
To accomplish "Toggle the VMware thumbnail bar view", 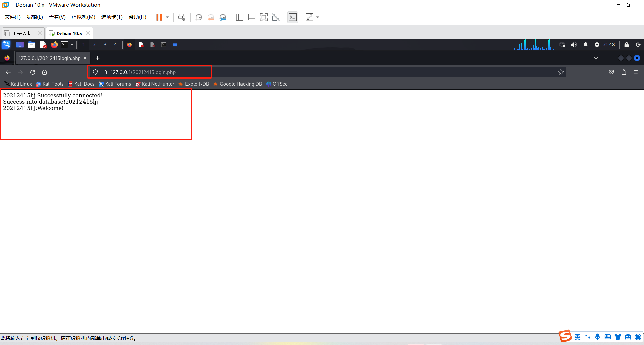I will pos(252,17).
